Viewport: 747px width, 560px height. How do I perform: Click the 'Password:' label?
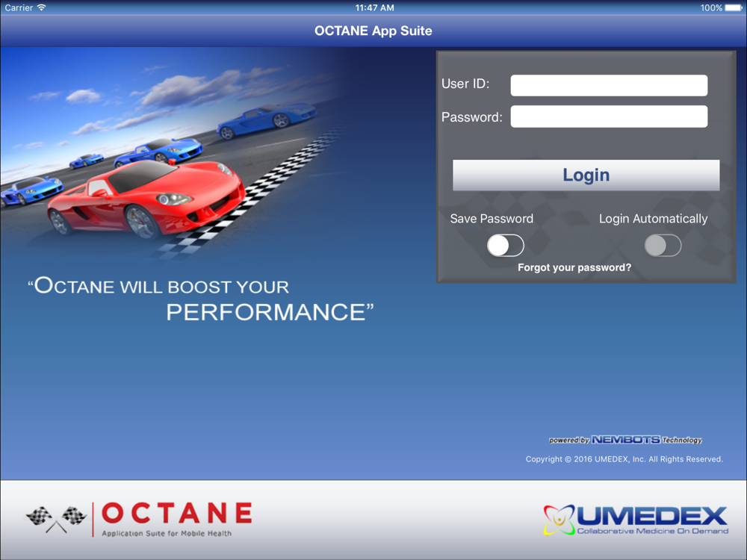point(471,117)
